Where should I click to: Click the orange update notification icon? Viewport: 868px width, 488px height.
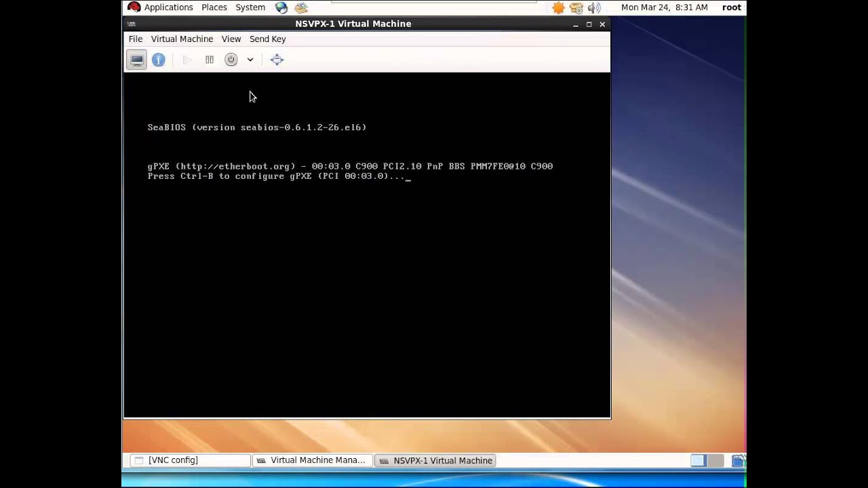click(x=558, y=7)
